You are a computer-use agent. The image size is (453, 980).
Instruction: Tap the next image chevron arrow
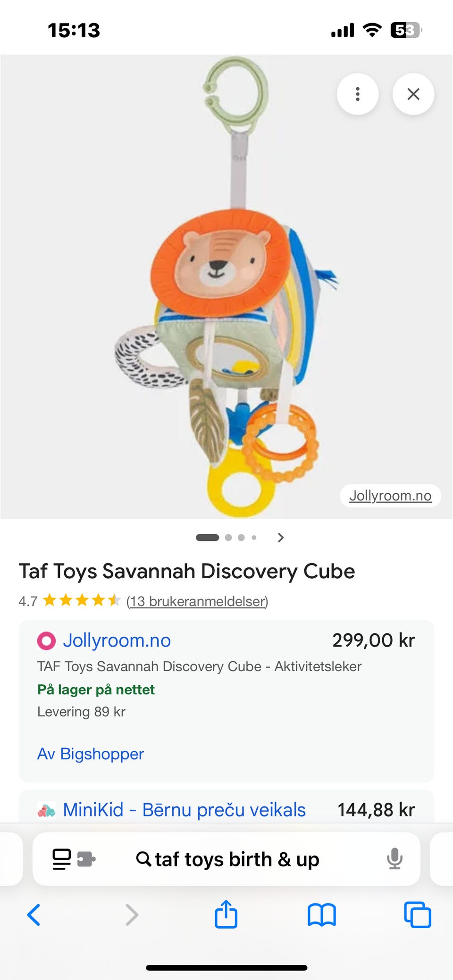click(281, 538)
